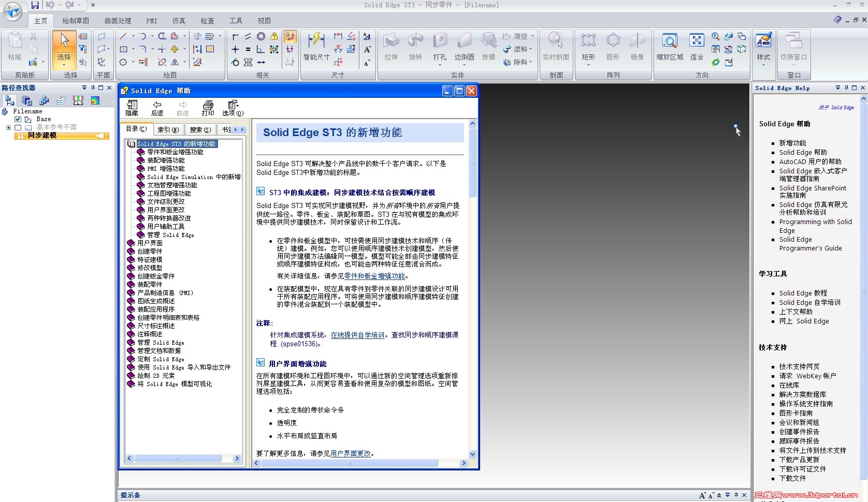This screenshot has width=868, height=502.
Task: Click the help content vertical scrollbar thumb
Action: [x=472, y=163]
